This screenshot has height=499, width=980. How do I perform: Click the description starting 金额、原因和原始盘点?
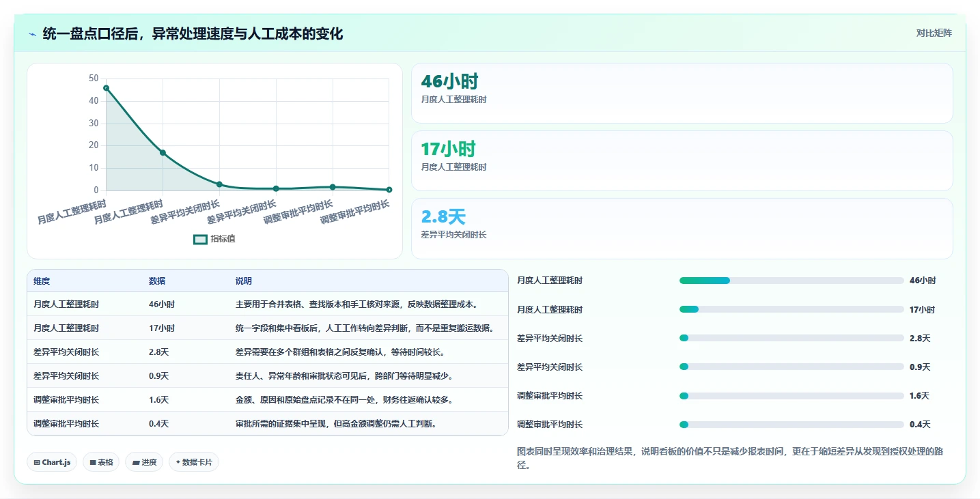[x=344, y=400]
